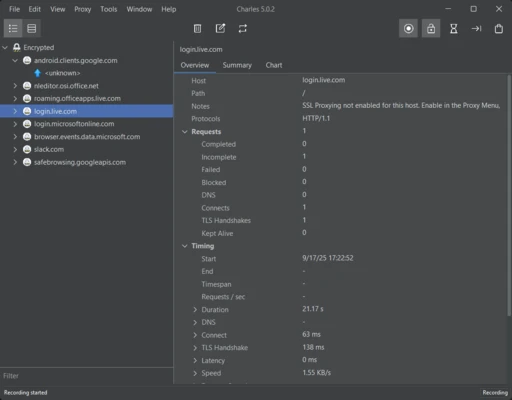Click the Encrypted root lock icon
Viewport: 512px width, 400px height.
pyautogui.click(x=17, y=47)
